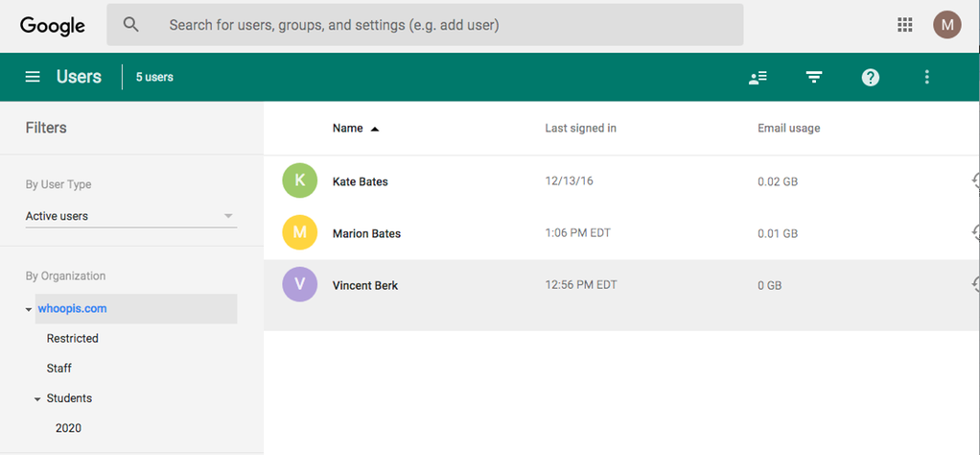Click the Last signed in column header
Screen dimensions: 980x455
[x=580, y=129]
